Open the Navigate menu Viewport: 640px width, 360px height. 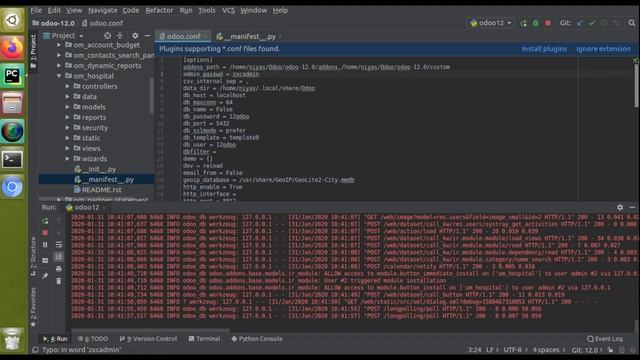[x=102, y=10]
